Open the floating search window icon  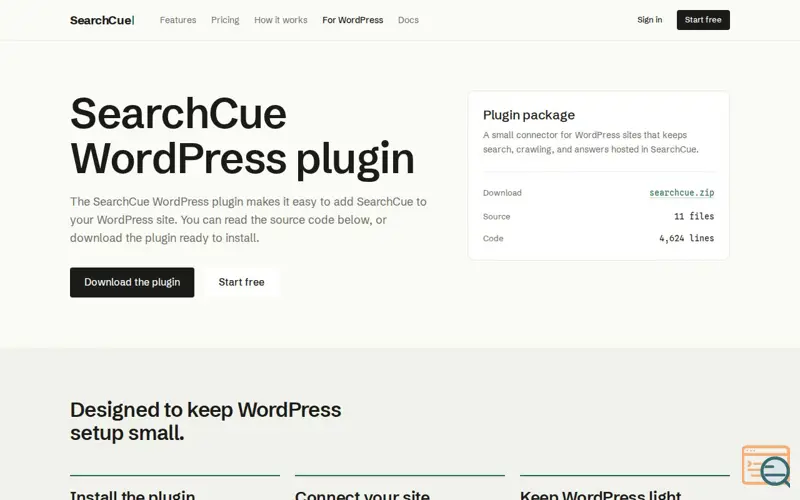click(x=766, y=466)
